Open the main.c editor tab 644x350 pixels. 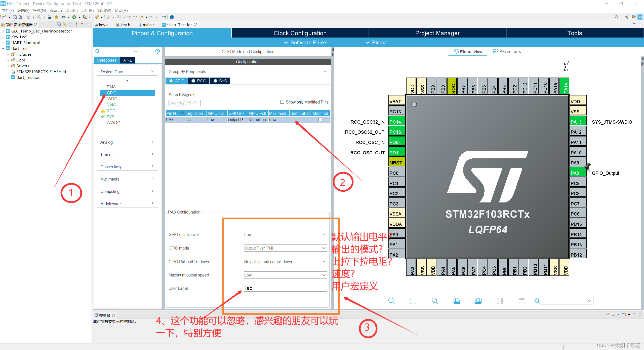click(x=148, y=25)
